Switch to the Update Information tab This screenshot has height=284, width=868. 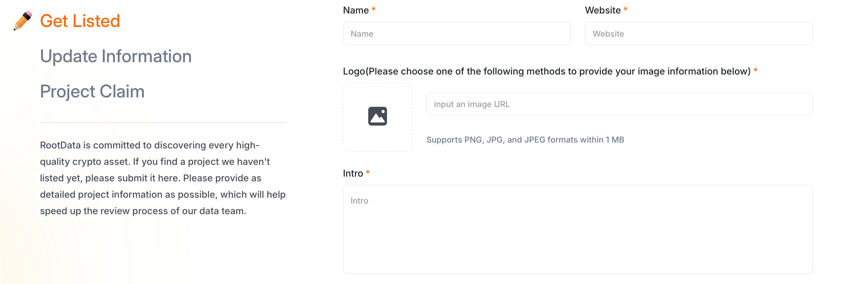point(116,56)
